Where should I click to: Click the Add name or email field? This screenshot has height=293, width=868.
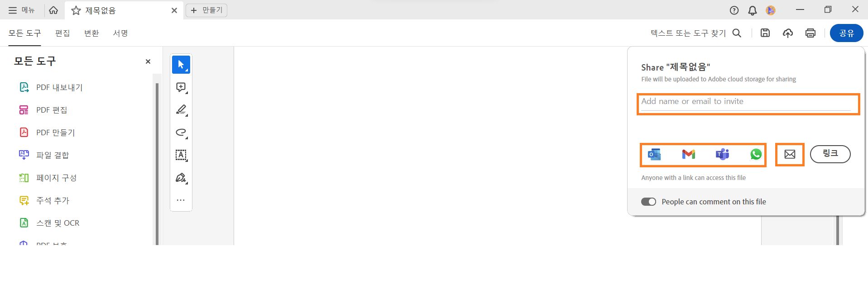746,102
